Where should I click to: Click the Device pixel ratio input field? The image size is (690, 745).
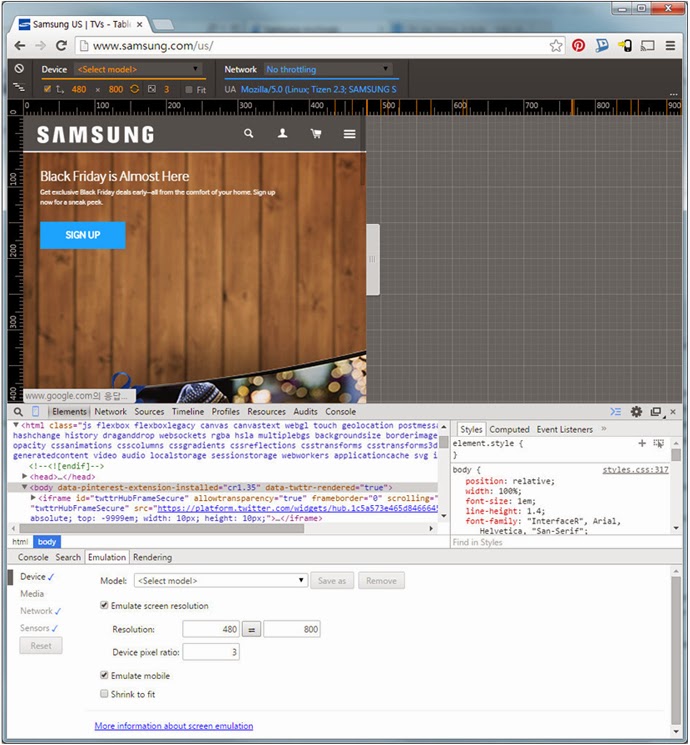tap(210, 652)
